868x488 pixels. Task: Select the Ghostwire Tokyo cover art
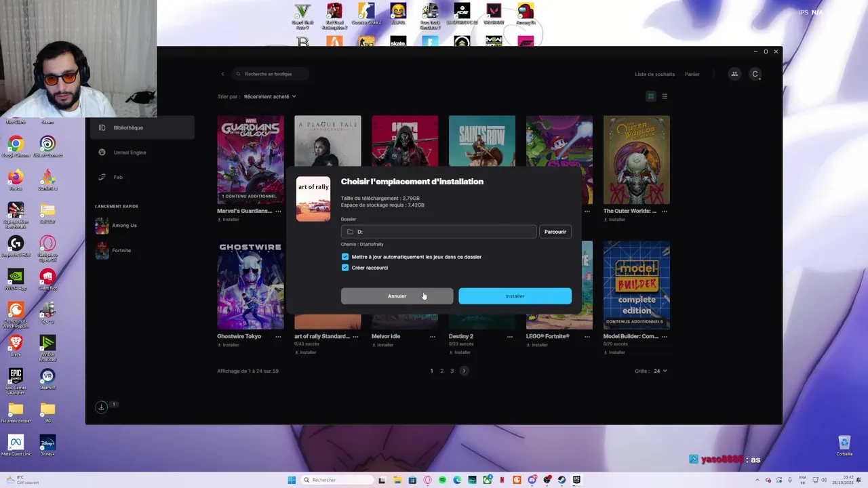coord(250,285)
